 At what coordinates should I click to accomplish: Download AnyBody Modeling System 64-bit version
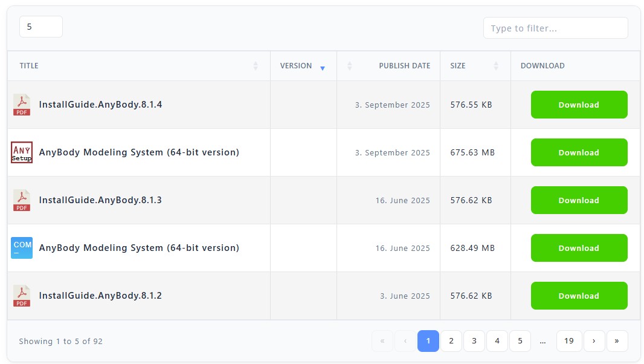pos(579,152)
